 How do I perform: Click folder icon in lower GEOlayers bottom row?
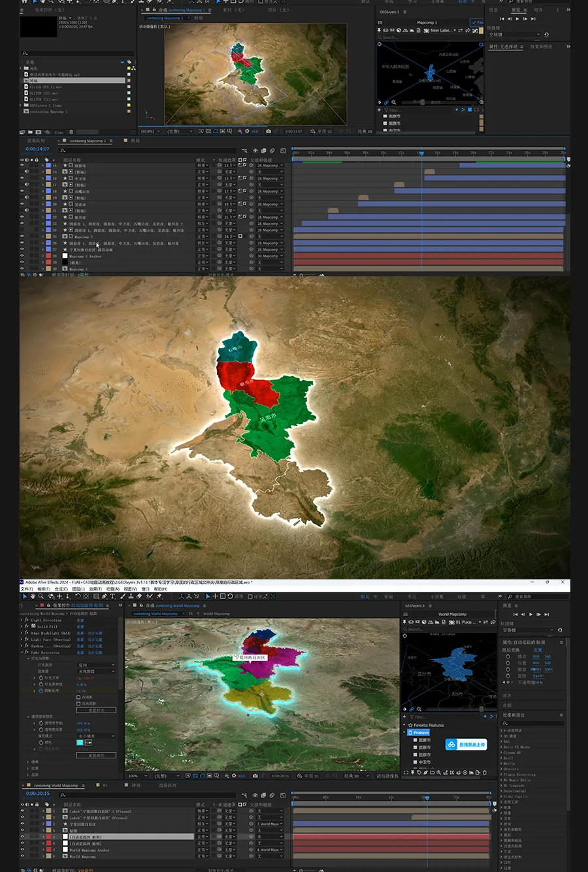coord(432,772)
